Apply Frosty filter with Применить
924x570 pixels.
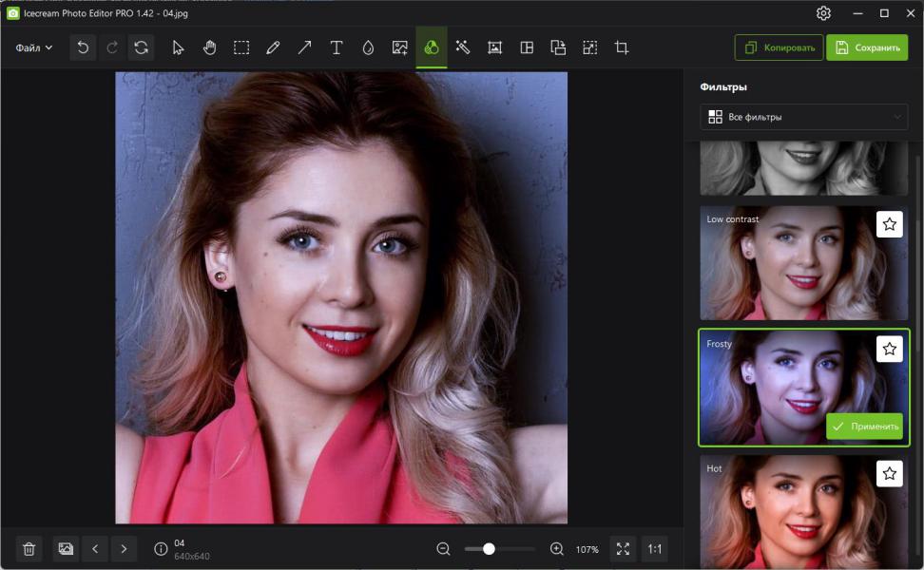pyautogui.click(x=864, y=427)
